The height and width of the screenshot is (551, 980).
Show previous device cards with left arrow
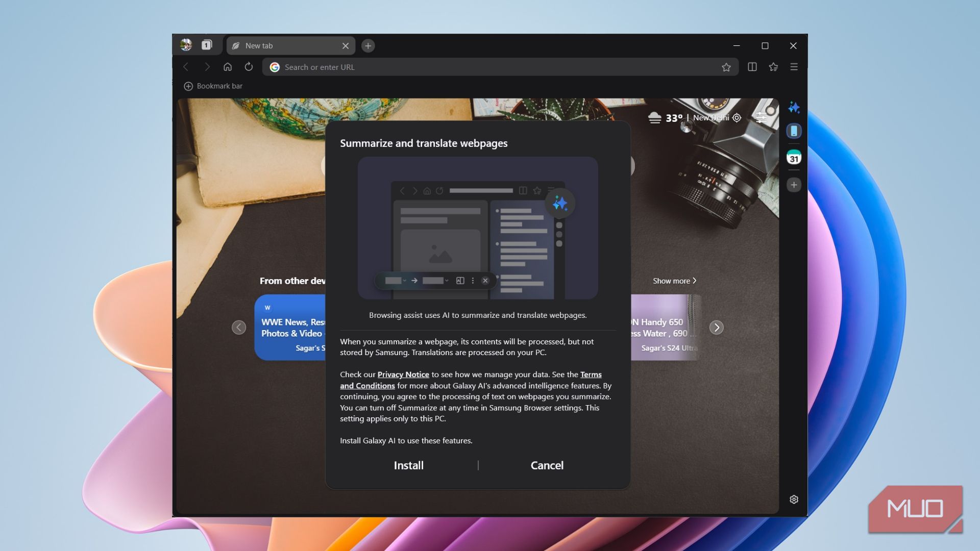point(239,328)
